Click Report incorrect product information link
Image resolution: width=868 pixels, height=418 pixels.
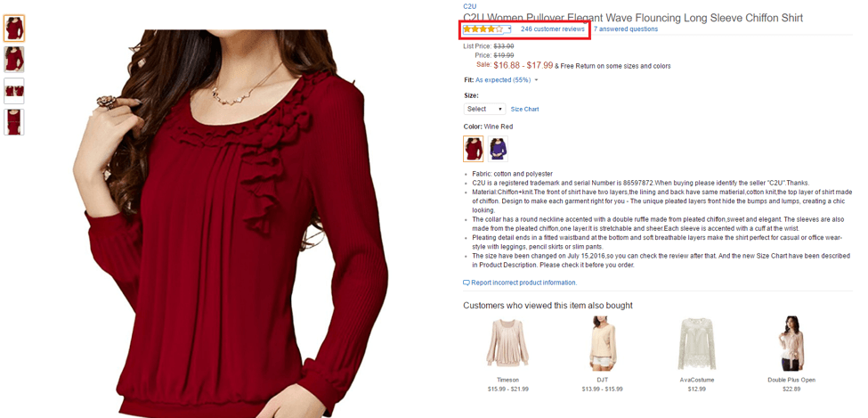click(x=523, y=283)
